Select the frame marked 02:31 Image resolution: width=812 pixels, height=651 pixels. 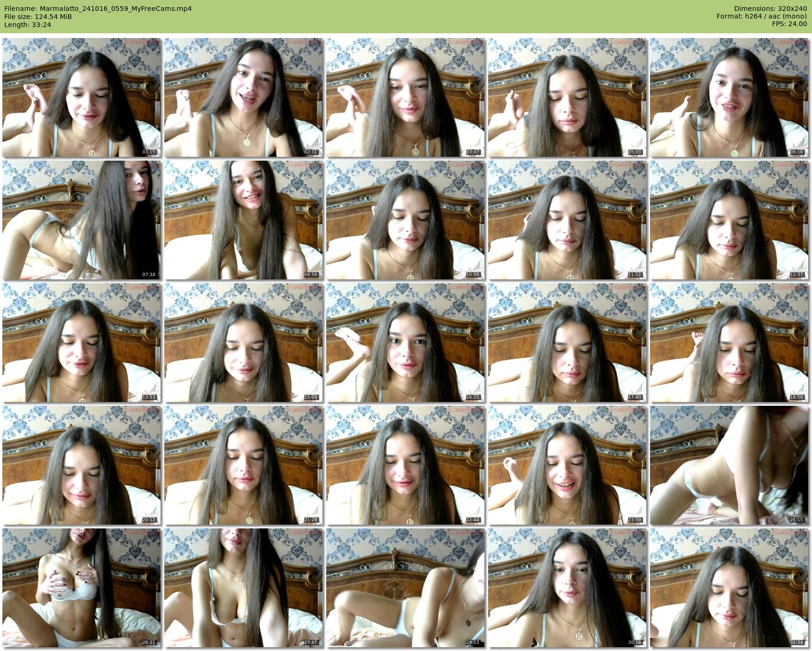[244, 97]
